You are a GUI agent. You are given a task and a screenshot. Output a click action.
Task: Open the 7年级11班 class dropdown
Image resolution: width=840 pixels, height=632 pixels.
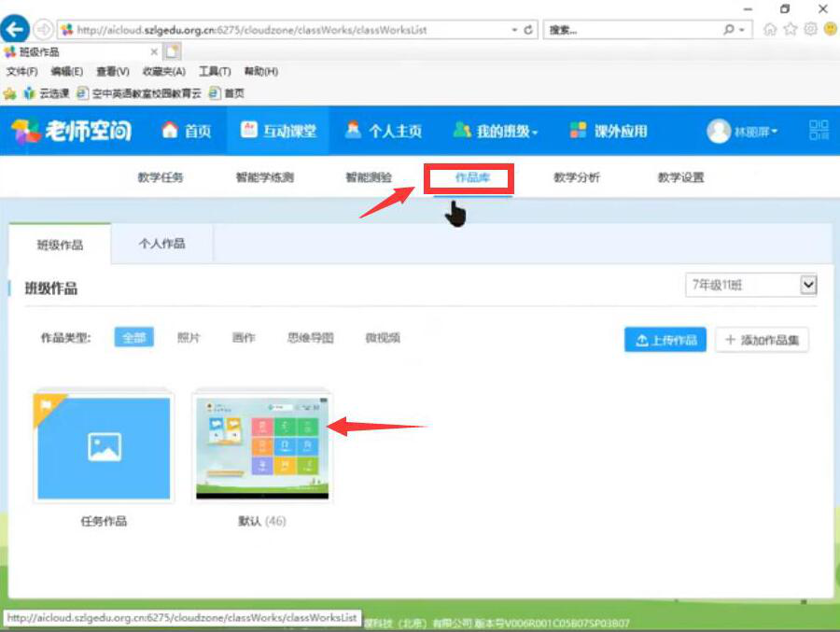coord(751,285)
